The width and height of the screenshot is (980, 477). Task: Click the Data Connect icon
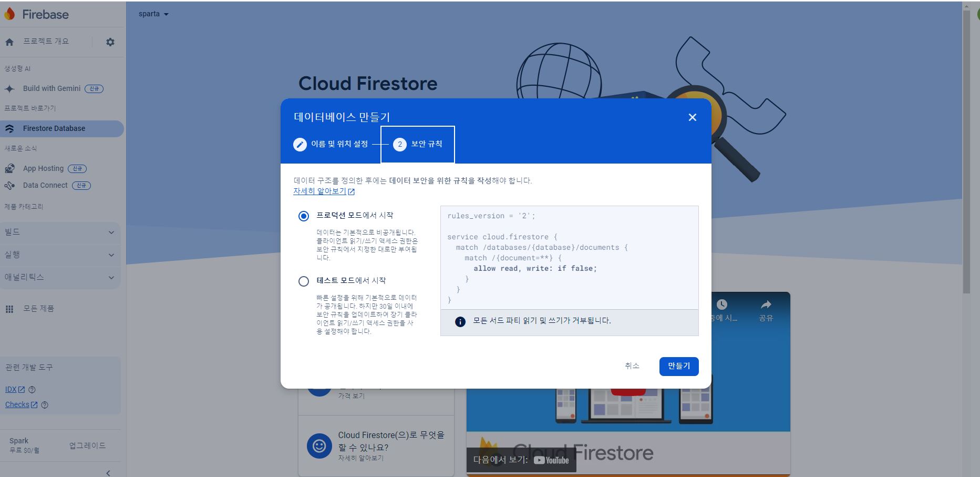point(9,186)
